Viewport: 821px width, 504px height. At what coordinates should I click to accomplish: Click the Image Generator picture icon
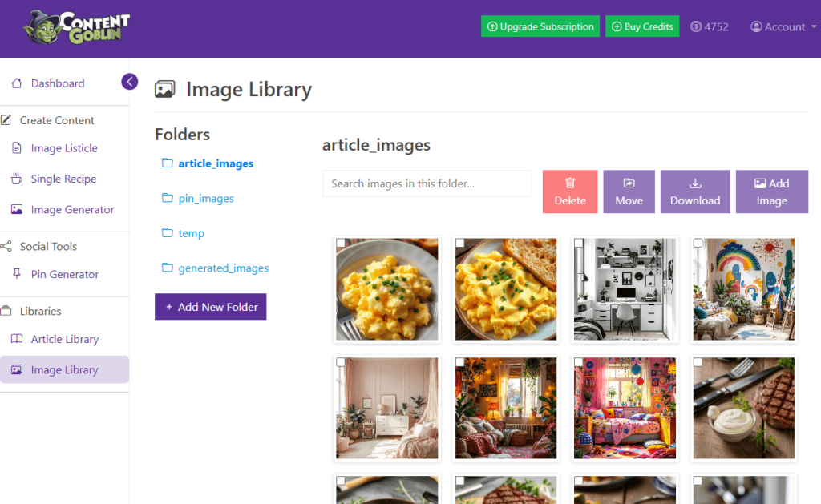pyautogui.click(x=17, y=209)
